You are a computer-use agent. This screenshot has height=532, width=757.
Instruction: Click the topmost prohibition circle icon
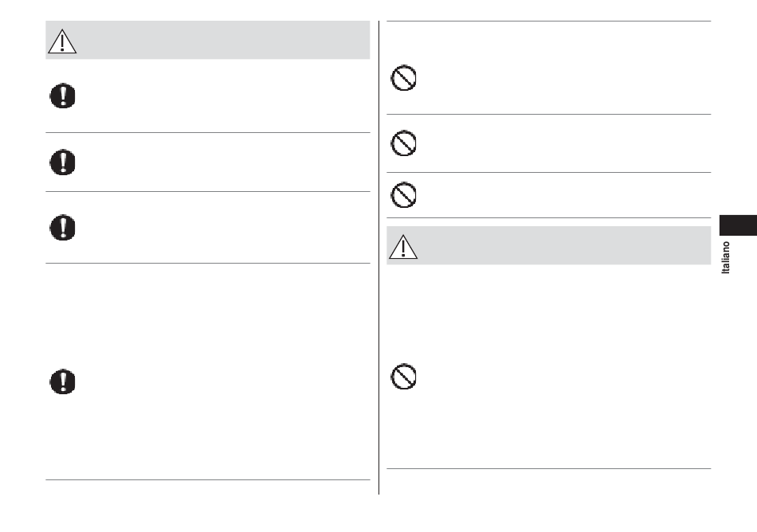click(x=404, y=78)
